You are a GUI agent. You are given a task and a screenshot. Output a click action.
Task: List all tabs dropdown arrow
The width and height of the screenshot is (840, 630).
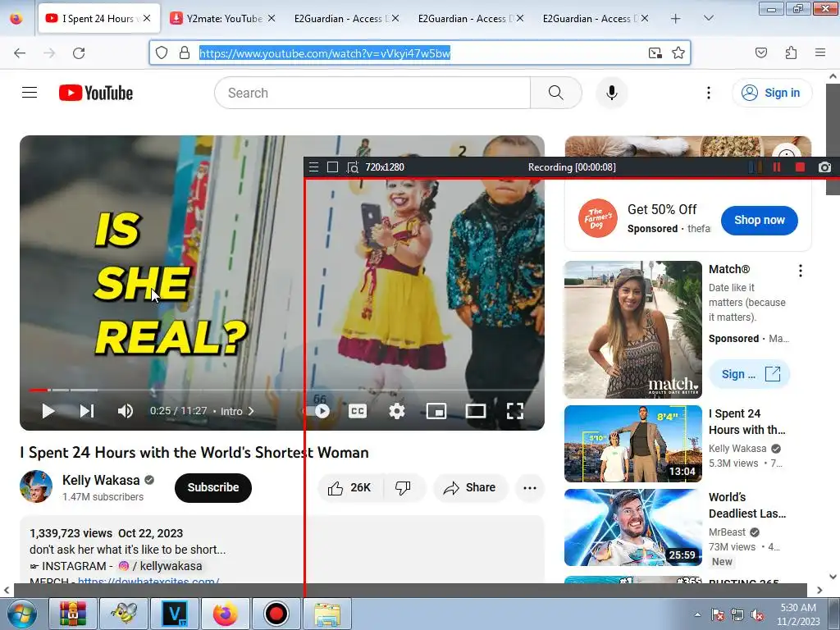pyautogui.click(x=708, y=18)
